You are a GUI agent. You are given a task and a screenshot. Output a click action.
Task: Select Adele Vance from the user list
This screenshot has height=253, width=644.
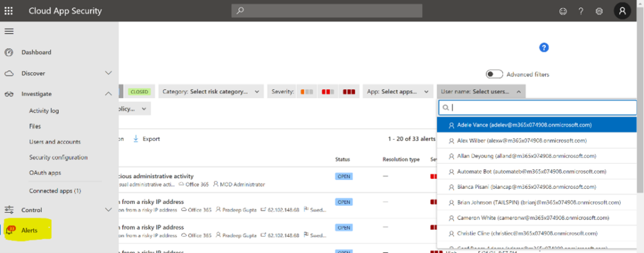tap(537, 125)
